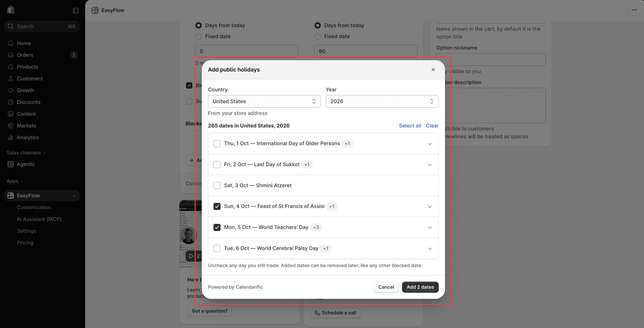Expand the Fri, 2 Oct row chevron
Viewport: 644px width, 328px height.
pyautogui.click(x=430, y=165)
